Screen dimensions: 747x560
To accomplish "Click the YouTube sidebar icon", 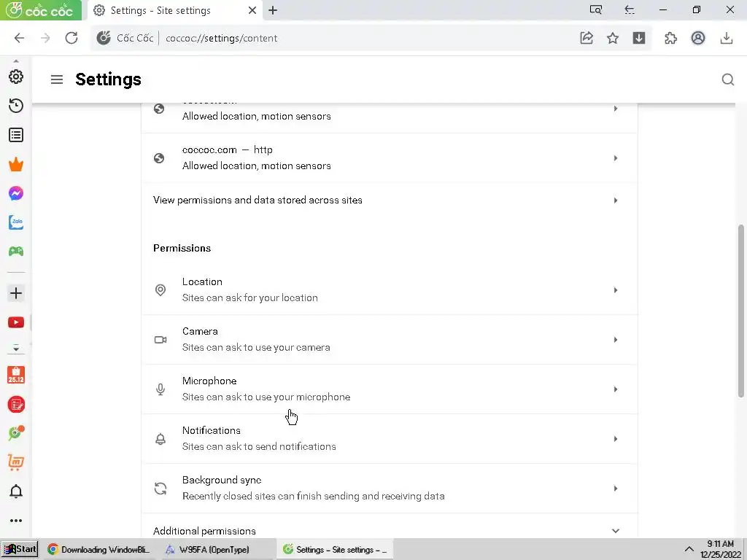I will tap(16, 322).
